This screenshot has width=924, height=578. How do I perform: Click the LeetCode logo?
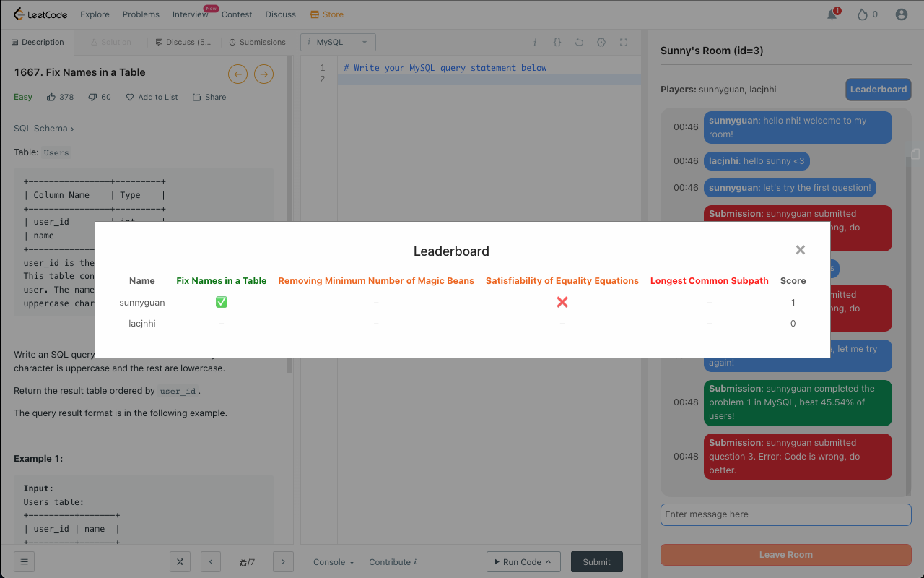[41, 14]
